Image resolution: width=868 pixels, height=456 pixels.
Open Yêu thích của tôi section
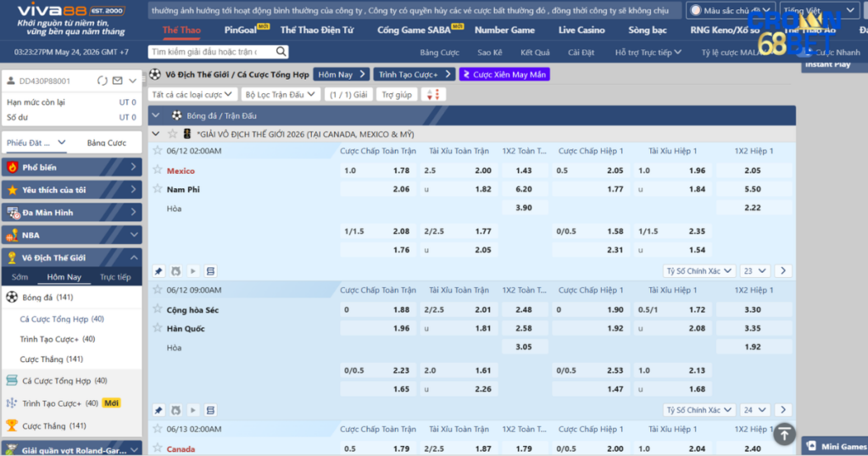click(x=72, y=190)
